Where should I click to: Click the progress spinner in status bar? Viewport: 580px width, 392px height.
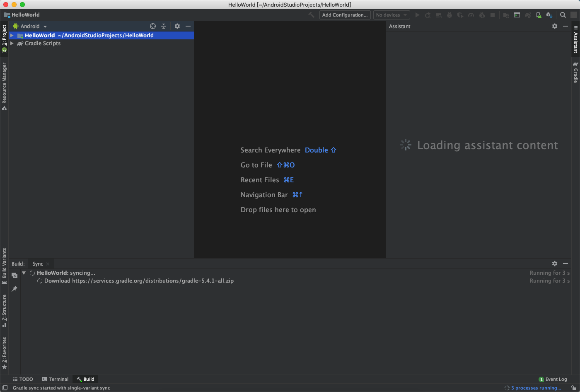click(x=507, y=388)
